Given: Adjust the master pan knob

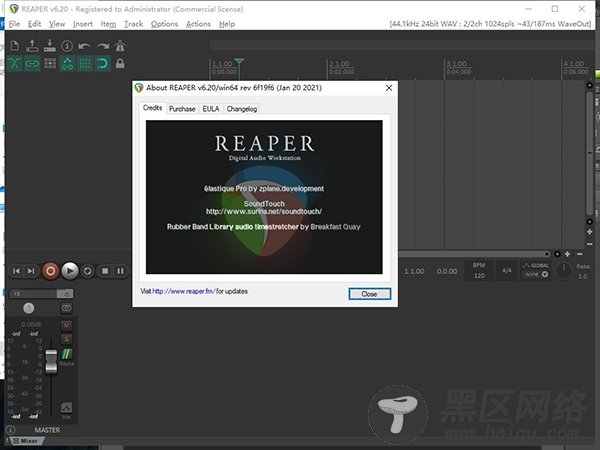Looking at the screenshot, I should point(29,308).
